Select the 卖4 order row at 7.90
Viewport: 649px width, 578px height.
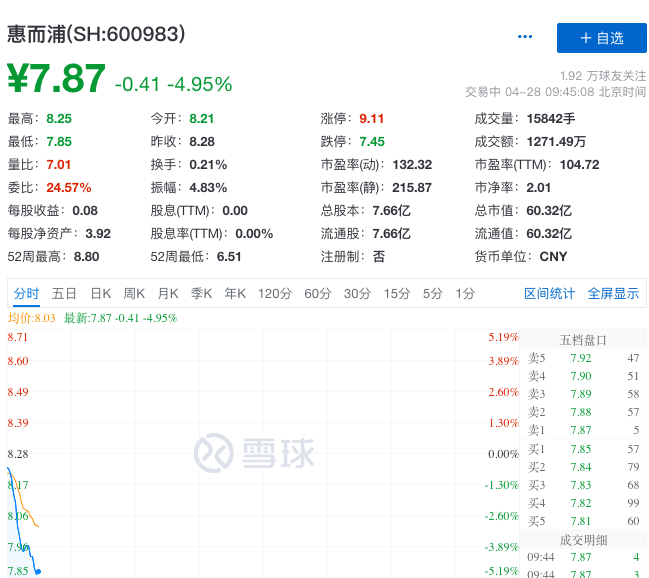click(x=583, y=376)
